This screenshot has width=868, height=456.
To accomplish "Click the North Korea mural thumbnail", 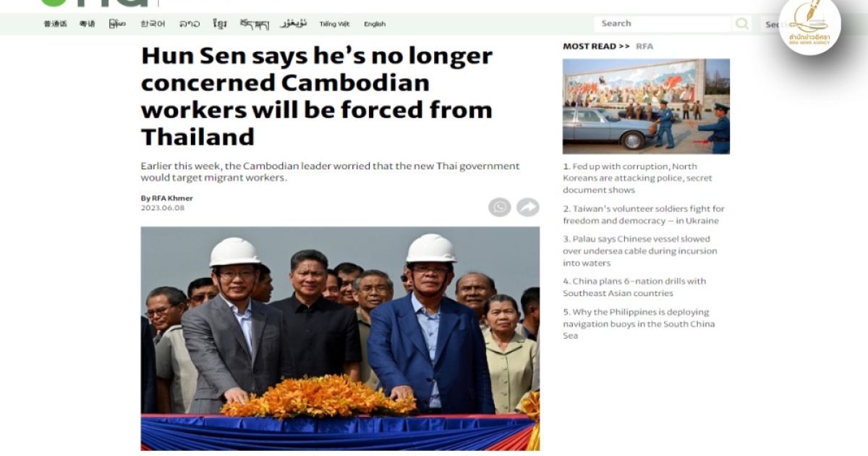I will click(x=646, y=106).
